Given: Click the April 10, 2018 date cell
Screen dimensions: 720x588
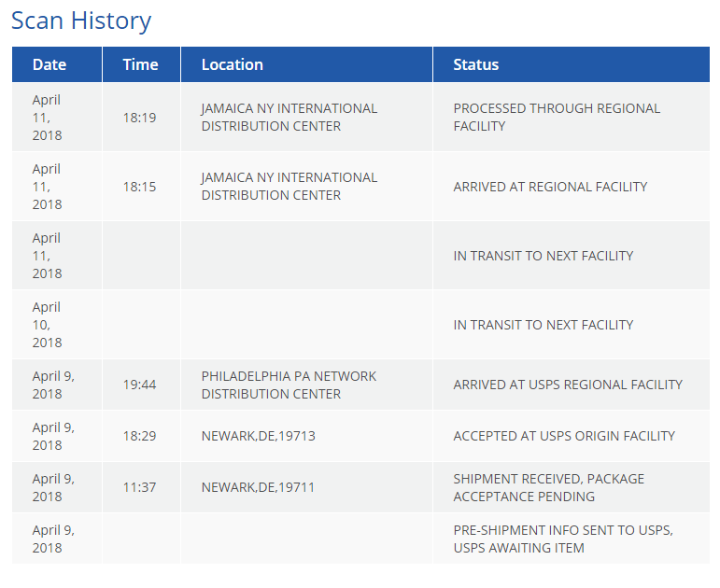Looking at the screenshot, I should point(47,325).
